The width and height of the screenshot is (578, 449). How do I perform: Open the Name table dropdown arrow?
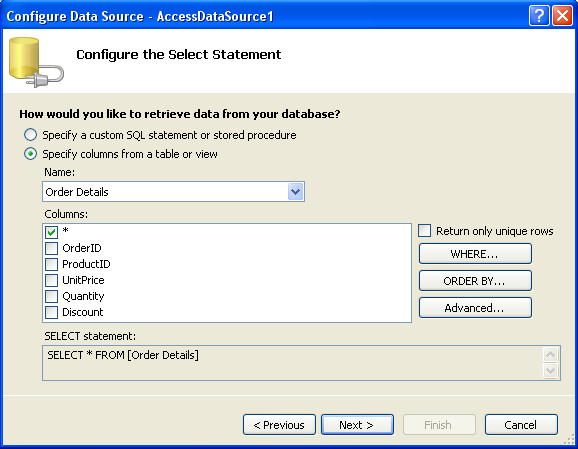click(295, 192)
